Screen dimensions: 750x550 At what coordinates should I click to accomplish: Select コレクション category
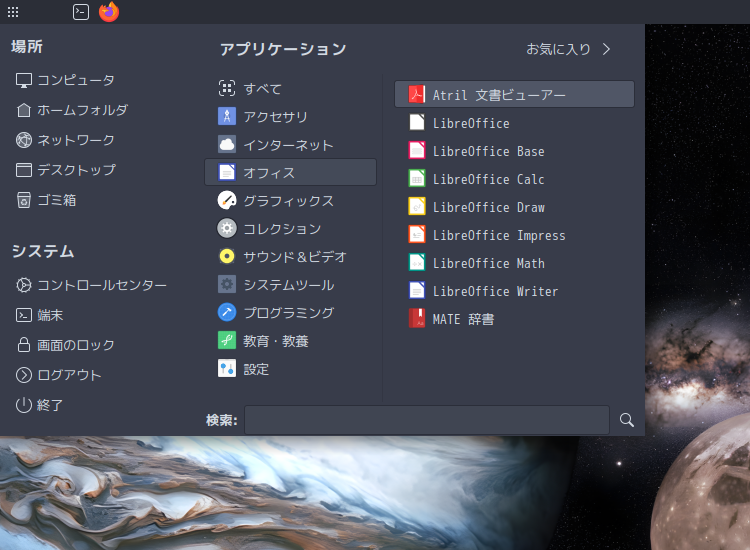point(290,229)
